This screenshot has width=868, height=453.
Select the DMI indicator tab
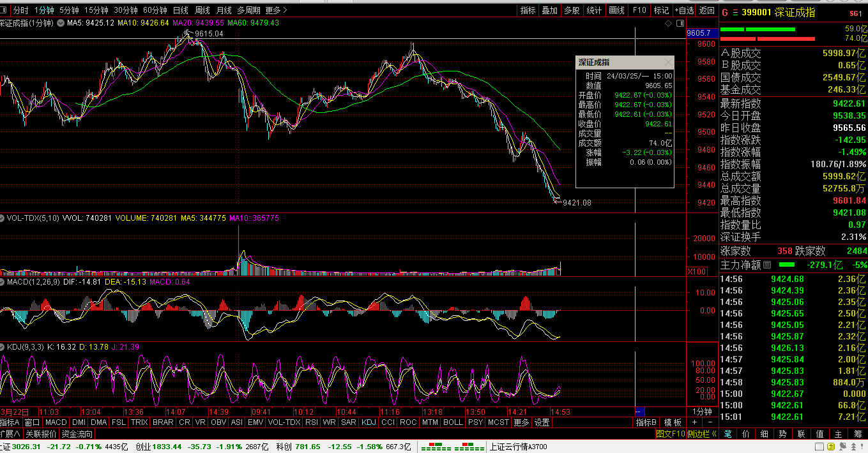point(79,422)
